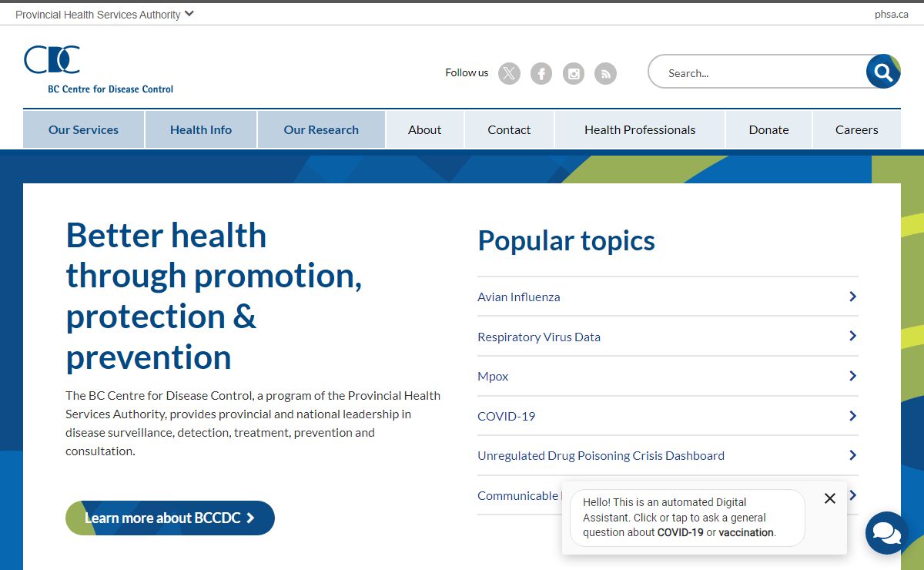Expand the Provincial Health Services Authority dropdown

point(105,14)
